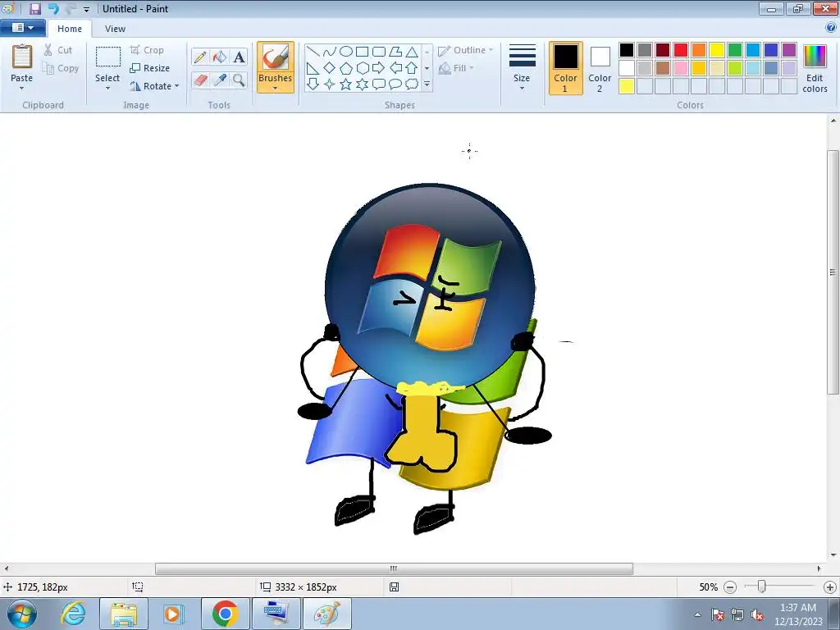Open Google Chrome from taskbar
840x630 pixels.
pos(225,614)
